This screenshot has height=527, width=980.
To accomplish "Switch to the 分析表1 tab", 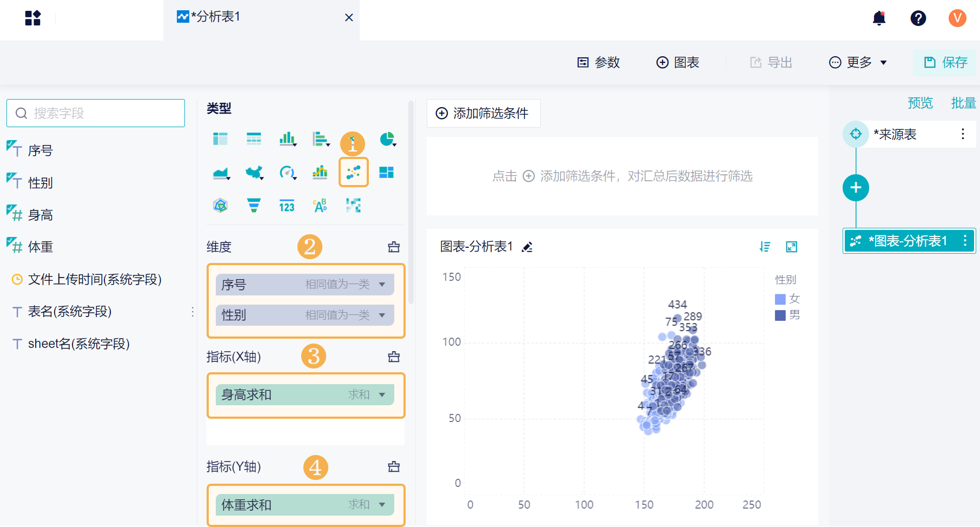I will [x=216, y=17].
